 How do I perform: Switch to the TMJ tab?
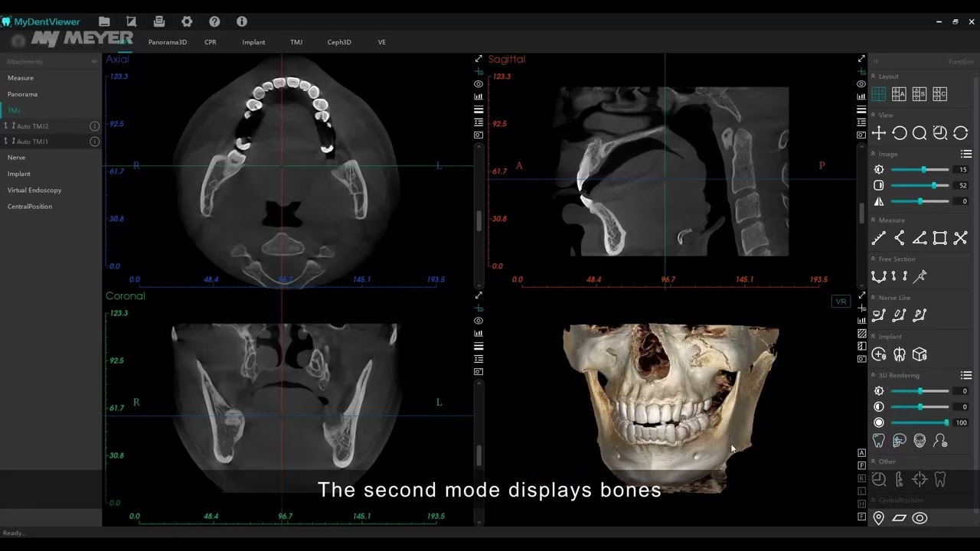[x=296, y=42]
